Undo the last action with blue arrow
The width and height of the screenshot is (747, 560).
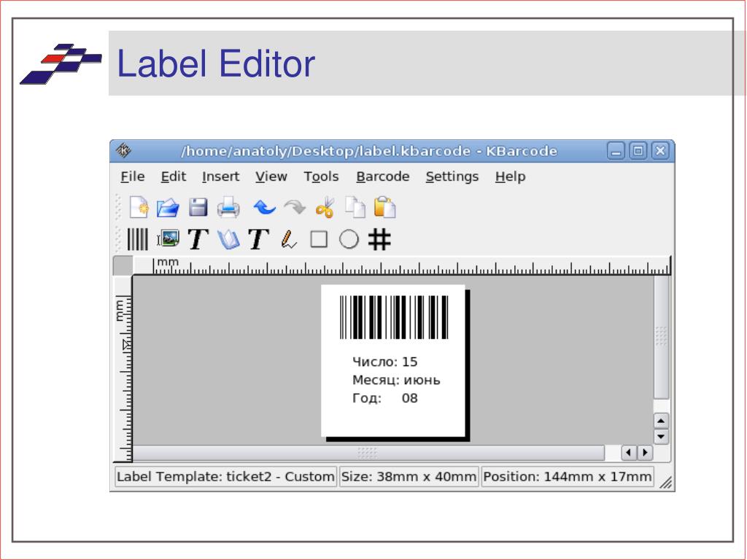(x=264, y=208)
